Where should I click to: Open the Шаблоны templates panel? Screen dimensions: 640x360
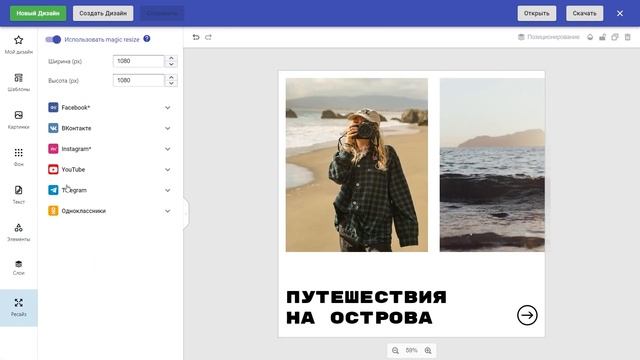click(18, 82)
